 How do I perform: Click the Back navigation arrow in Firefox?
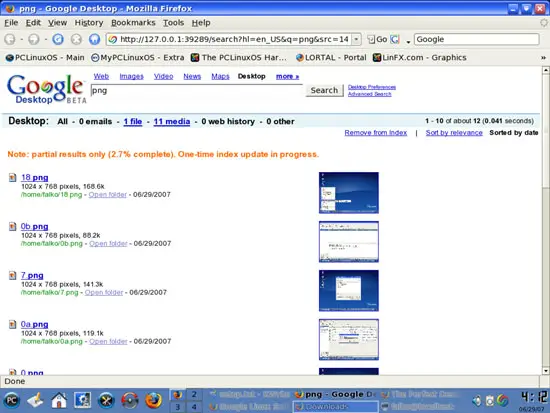click(10, 39)
